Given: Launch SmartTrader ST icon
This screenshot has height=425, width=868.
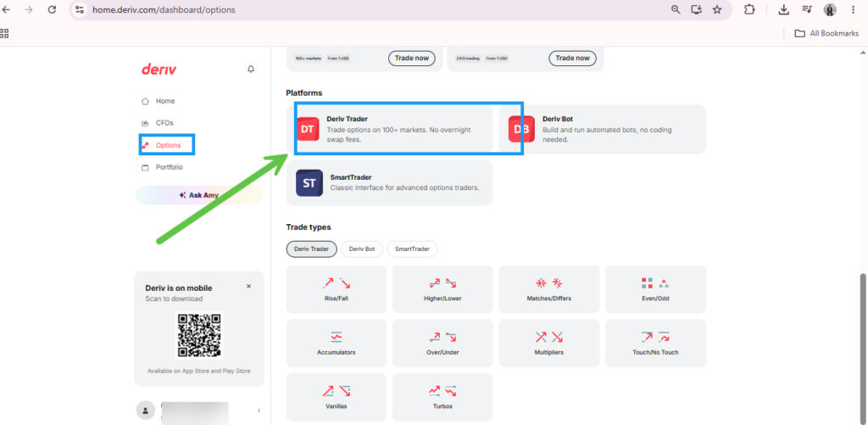Looking at the screenshot, I should pos(309,183).
